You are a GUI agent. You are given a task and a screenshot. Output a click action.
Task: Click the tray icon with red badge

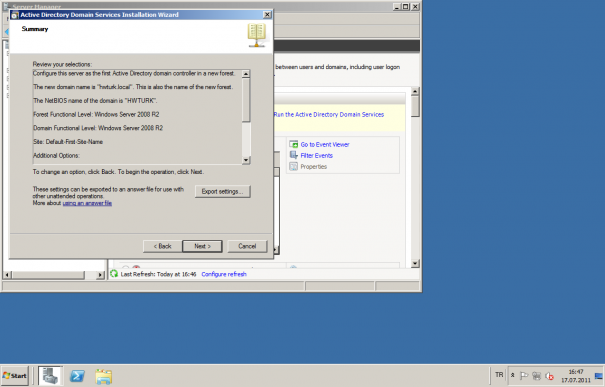549,376
